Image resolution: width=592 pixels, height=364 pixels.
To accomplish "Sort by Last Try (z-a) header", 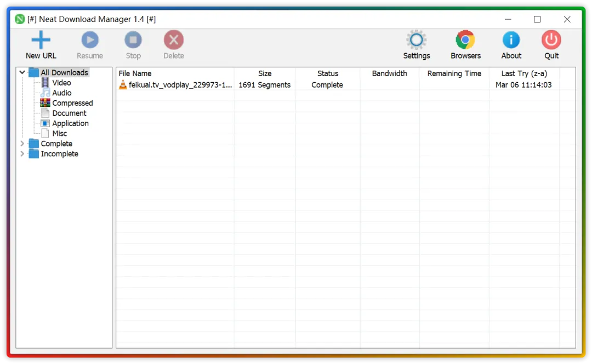I will coord(524,73).
